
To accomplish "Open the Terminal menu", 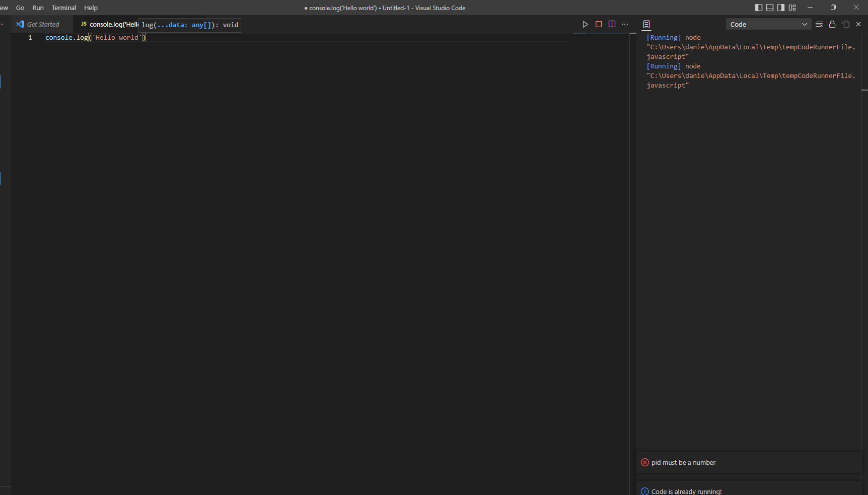I will point(63,8).
